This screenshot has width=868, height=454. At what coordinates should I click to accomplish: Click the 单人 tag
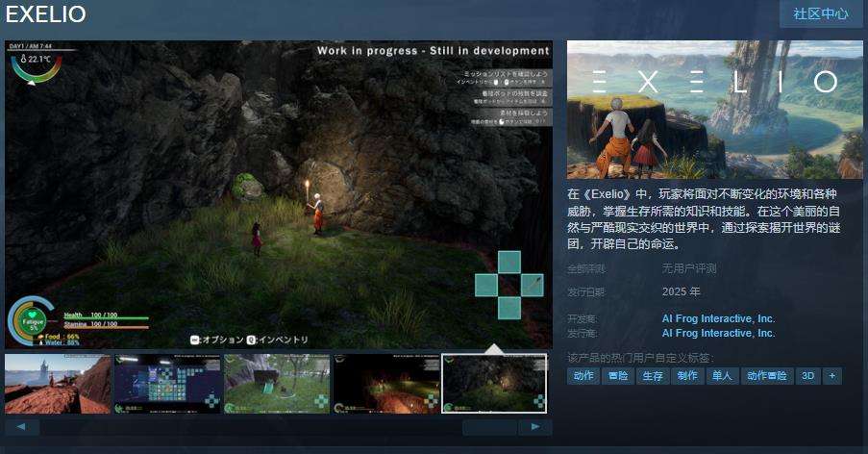(721, 375)
